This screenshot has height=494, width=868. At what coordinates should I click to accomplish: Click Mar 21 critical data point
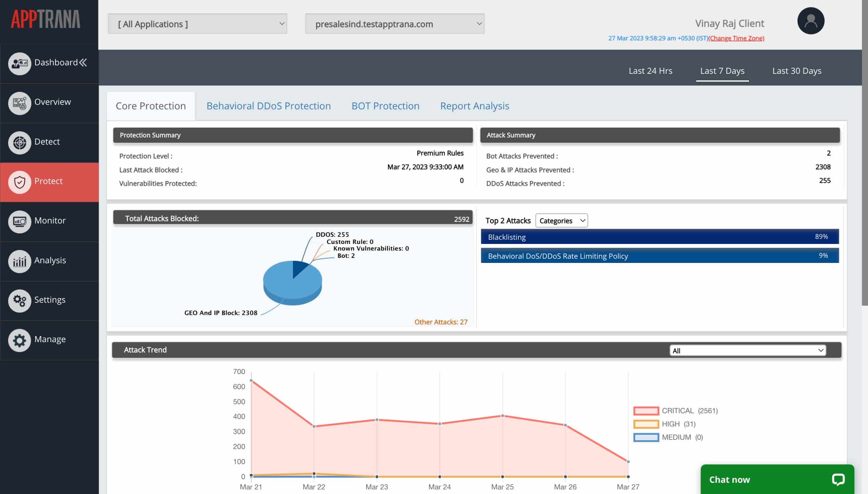(x=251, y=380)
